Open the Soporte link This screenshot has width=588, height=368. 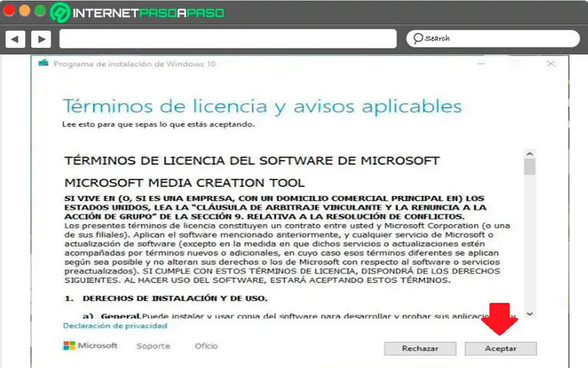(153, 346)
